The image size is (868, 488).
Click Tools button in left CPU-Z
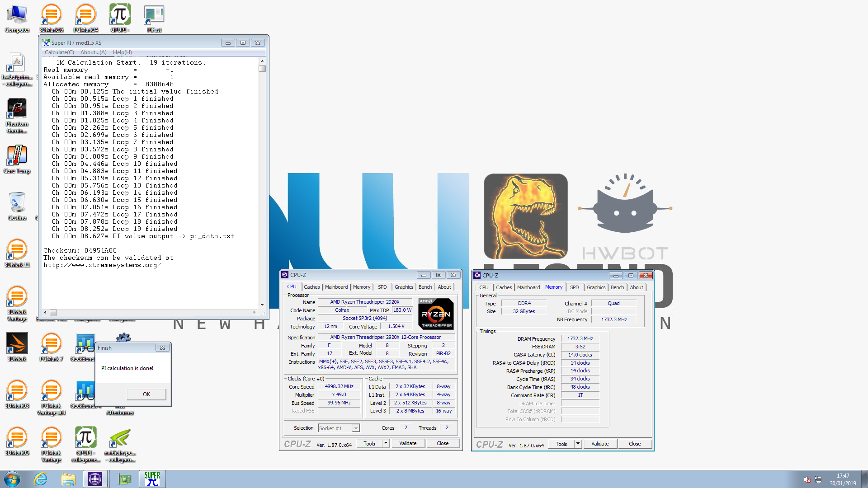(369, 444)
